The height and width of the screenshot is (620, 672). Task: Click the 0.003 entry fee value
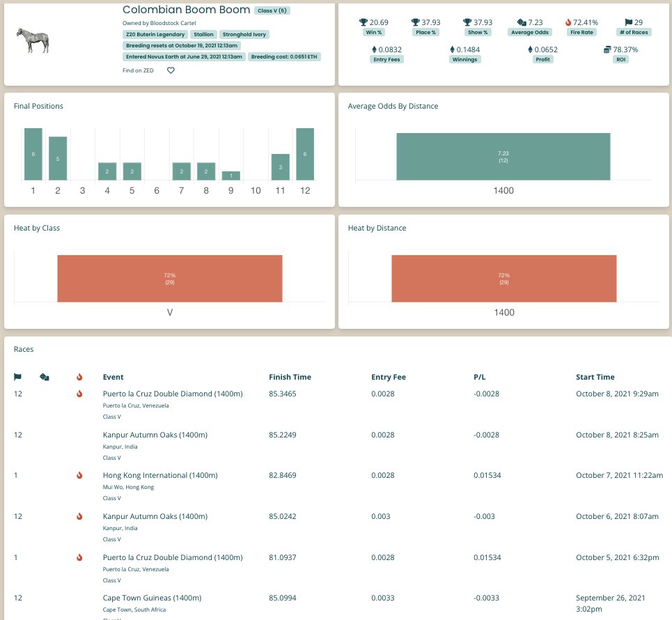click(x=381, y=516)
